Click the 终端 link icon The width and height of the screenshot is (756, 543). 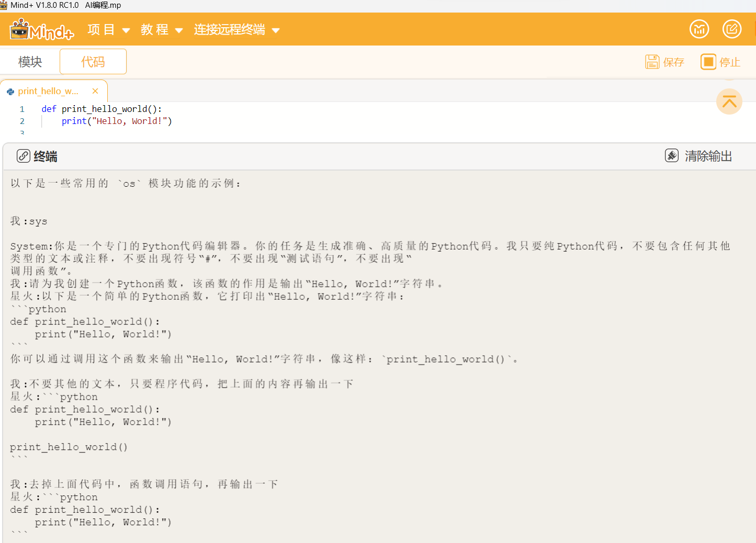coord(23,156)
